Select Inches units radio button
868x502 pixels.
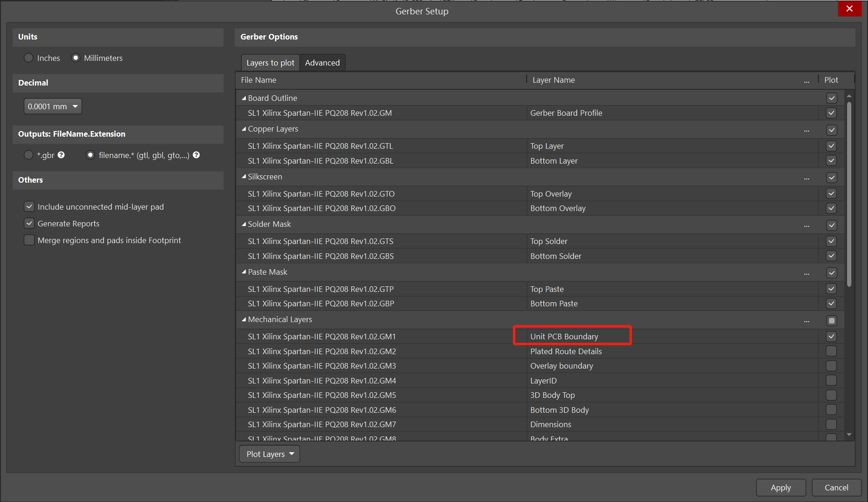(x=29, y=58)
